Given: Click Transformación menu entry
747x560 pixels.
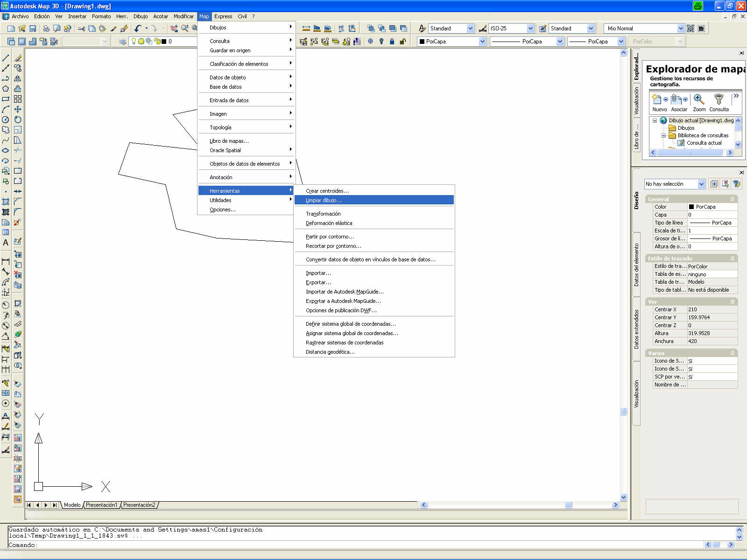Looking at the screenshot, I should coord(374,214).
